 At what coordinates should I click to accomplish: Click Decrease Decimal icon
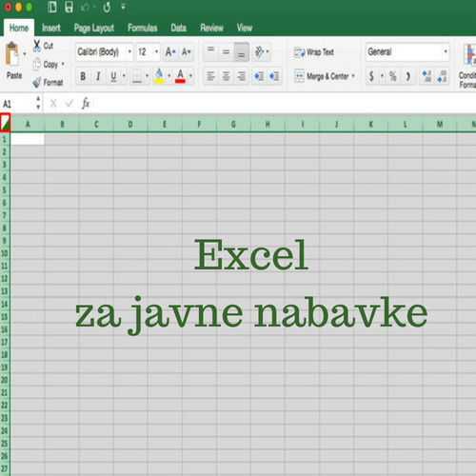pyautogui.click(x=442, y=76)
